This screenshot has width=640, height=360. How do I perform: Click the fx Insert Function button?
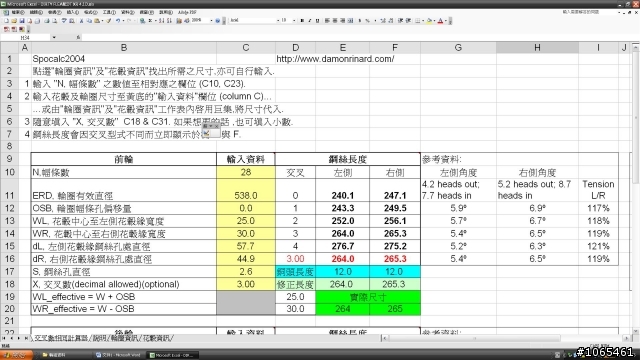click(x=78, y=38)
